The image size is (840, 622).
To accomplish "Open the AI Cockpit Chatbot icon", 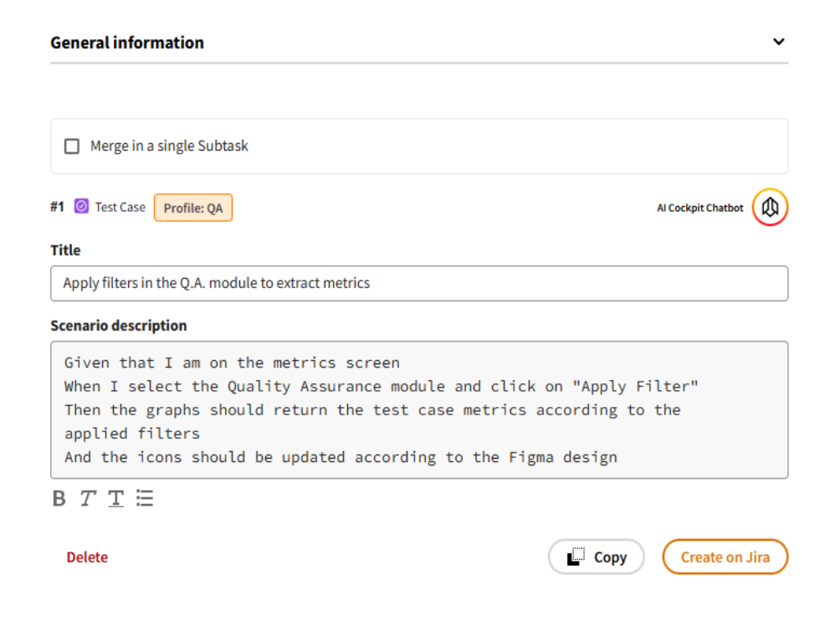I will tap(770, 208).
